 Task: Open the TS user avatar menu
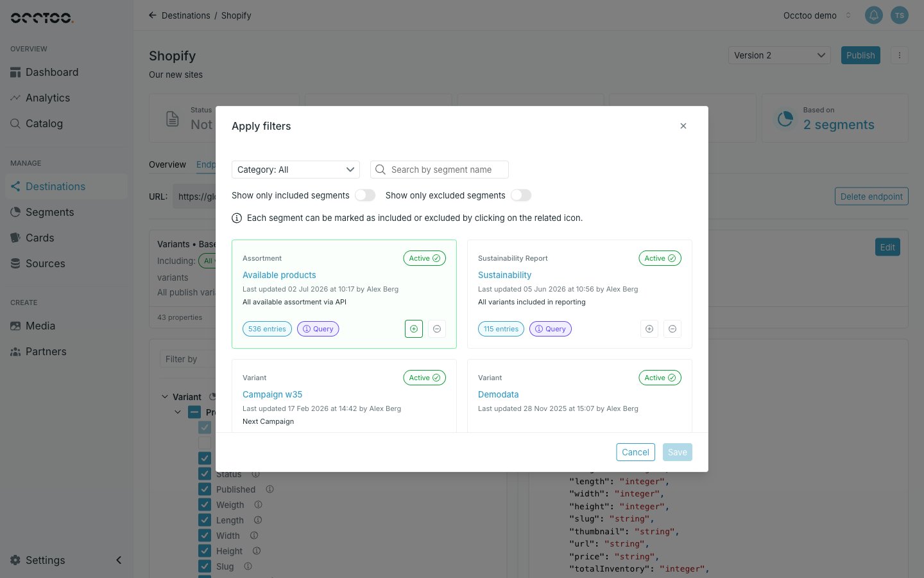(x=900, y=15)
